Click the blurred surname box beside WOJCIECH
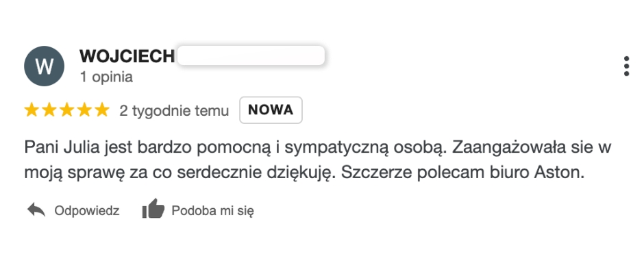This screenshot has height=274, width=644. pos(251,55)
